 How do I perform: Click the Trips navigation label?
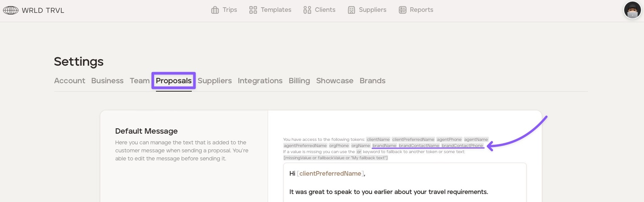point(230,10)
